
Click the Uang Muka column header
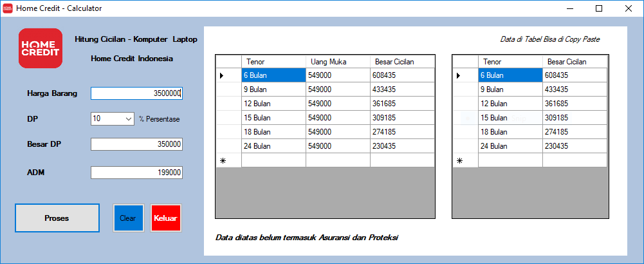[x=338, y=62]
